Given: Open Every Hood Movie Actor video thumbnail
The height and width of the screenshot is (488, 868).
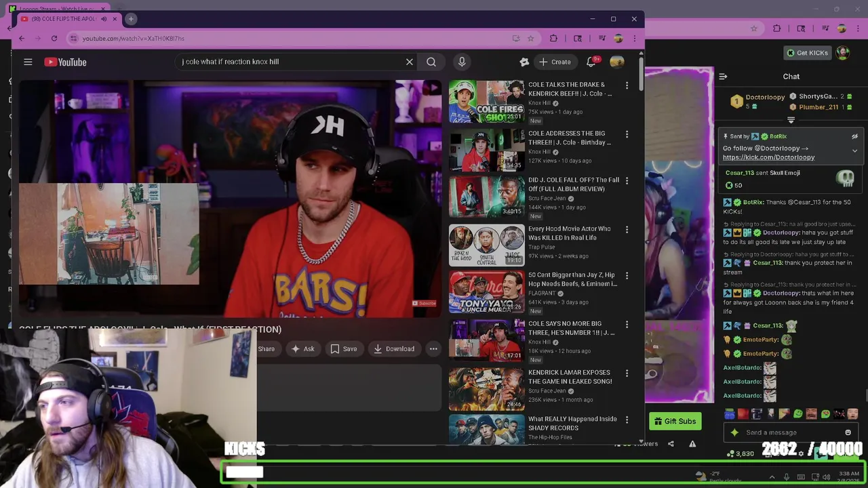Looking at the screenshot, I should 486,245.
